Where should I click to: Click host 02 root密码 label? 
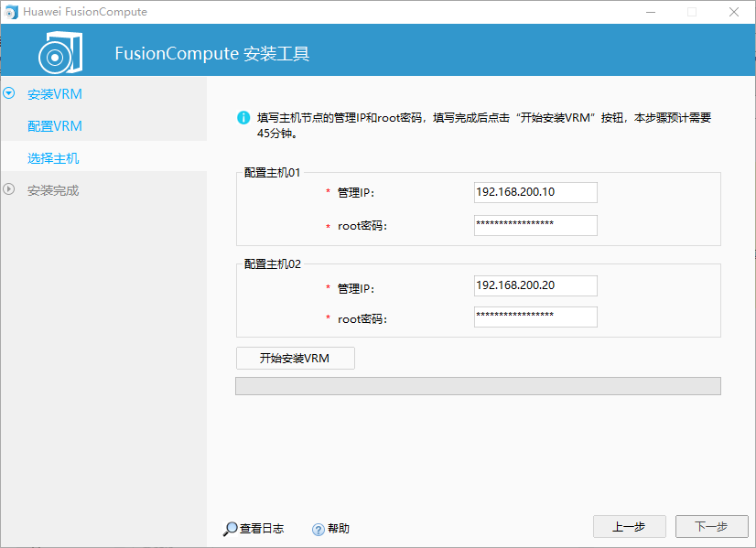pos(362,319)
